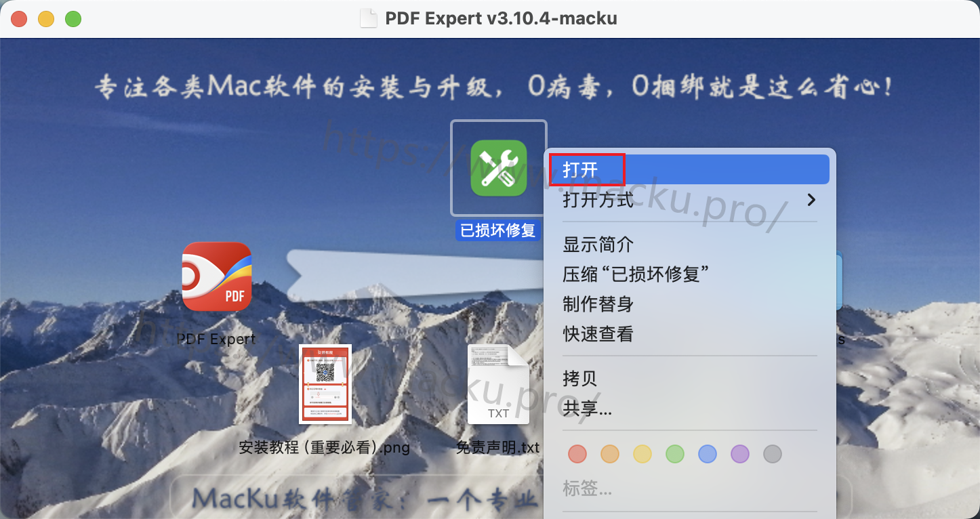Apply the yellow color tag

pos(642,454)
